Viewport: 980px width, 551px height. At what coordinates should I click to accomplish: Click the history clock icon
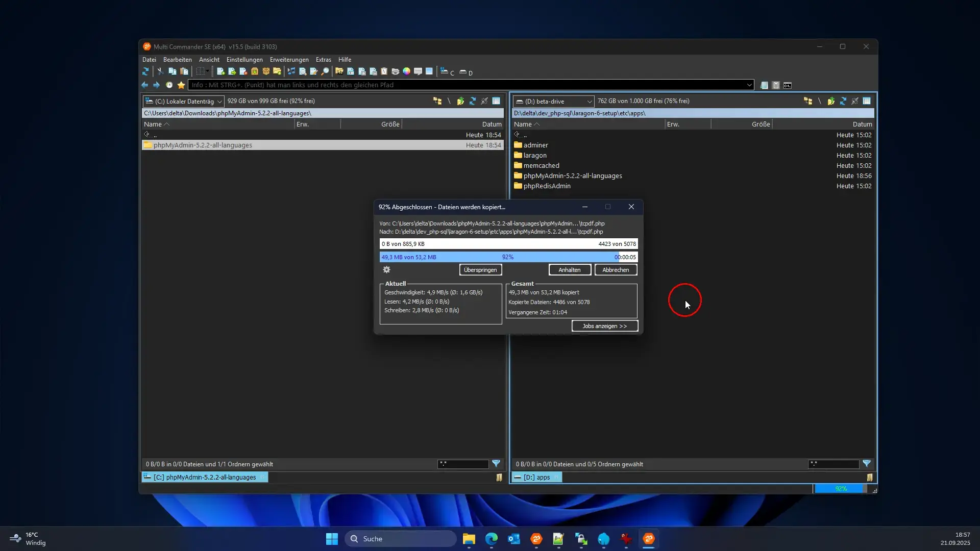(169, 85)
